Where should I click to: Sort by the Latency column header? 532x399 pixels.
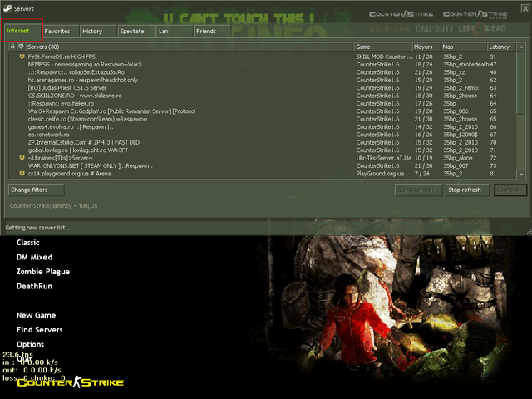point(501,47)
